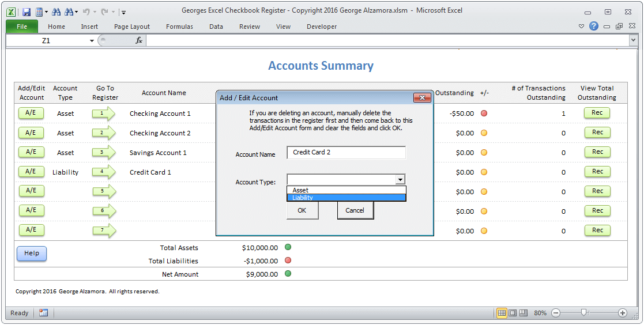Viewport: 644px width, 325px height.
Task: Click the Account Name field containing Credit Card 2
Action: coord(347,152)
